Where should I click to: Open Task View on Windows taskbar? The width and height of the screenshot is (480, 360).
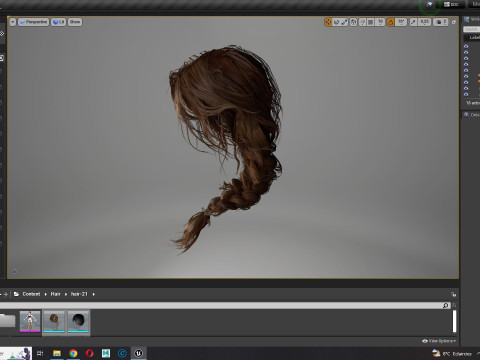click(40, 353)
